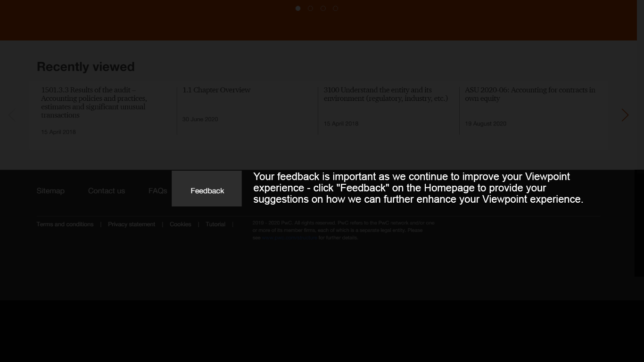This screenshot has width=644, height=362.
Task: Select the second carousel dot
Action: [310, 8]
